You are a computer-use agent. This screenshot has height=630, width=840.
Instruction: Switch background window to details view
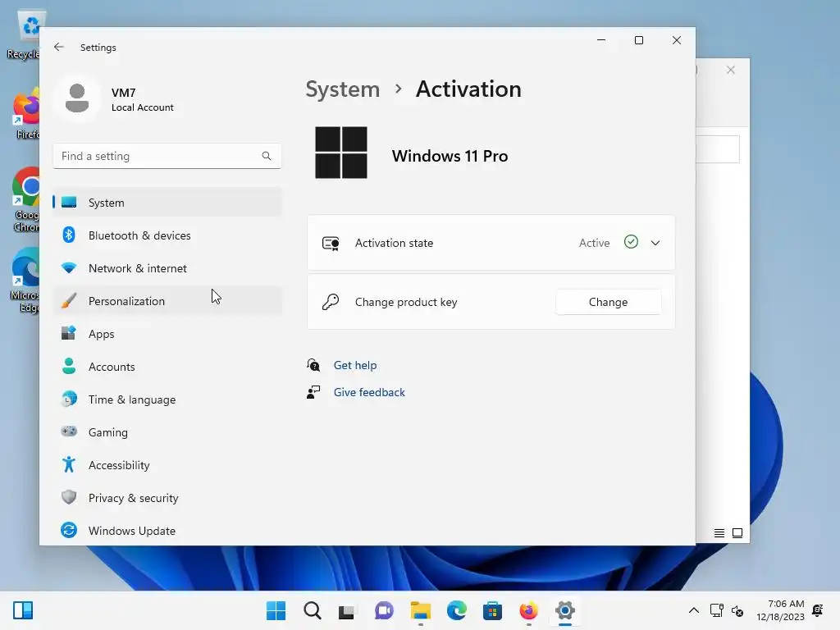719,533
